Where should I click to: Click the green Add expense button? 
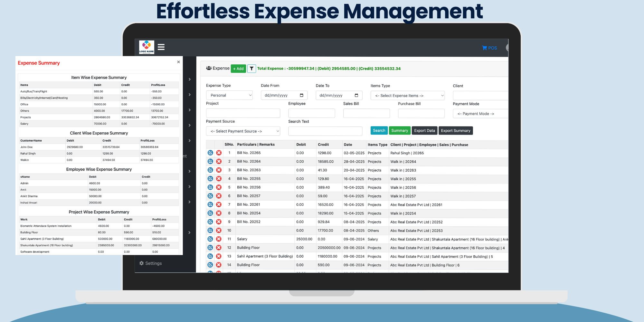238,69
